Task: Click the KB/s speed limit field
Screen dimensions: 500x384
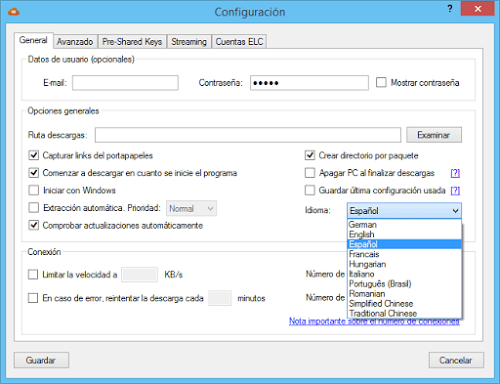Action: point(139,275)
